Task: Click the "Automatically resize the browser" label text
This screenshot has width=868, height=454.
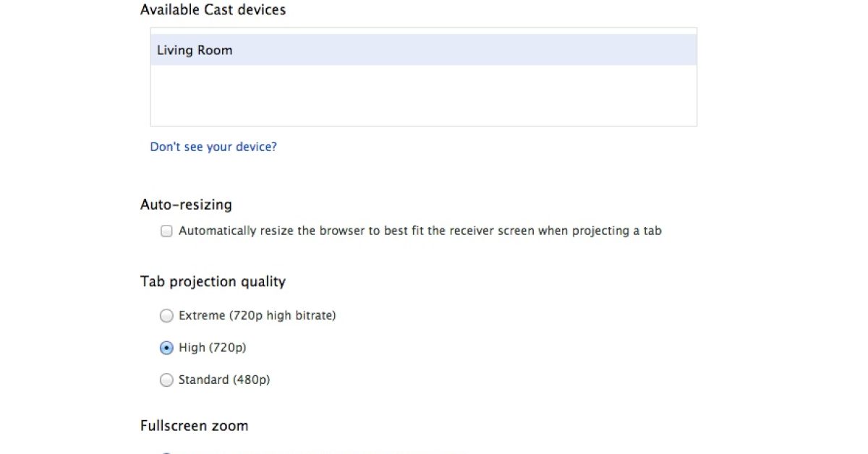Action: click(x=420, y=231)
